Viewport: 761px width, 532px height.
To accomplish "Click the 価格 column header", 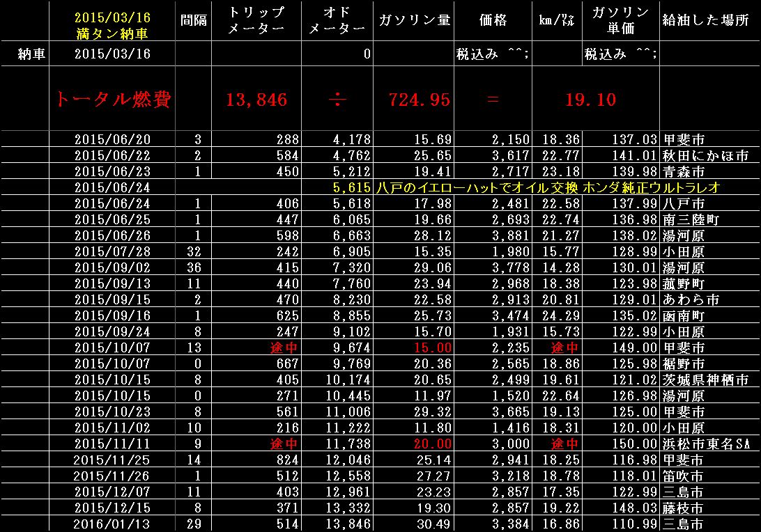I will click(493, 22).
